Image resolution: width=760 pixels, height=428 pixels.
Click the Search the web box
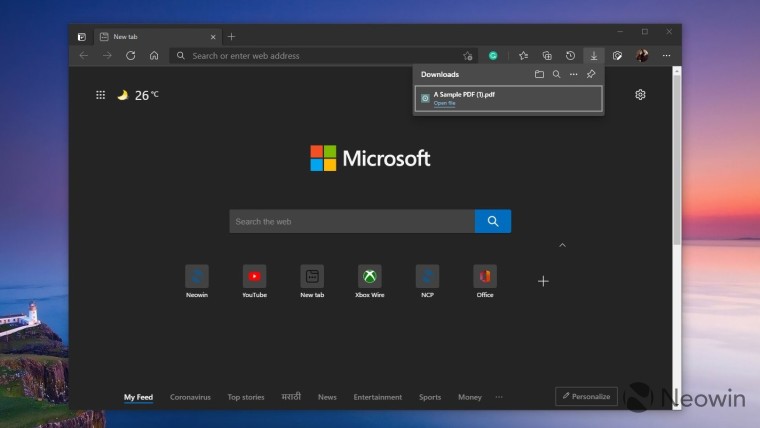tap(352, 222)
